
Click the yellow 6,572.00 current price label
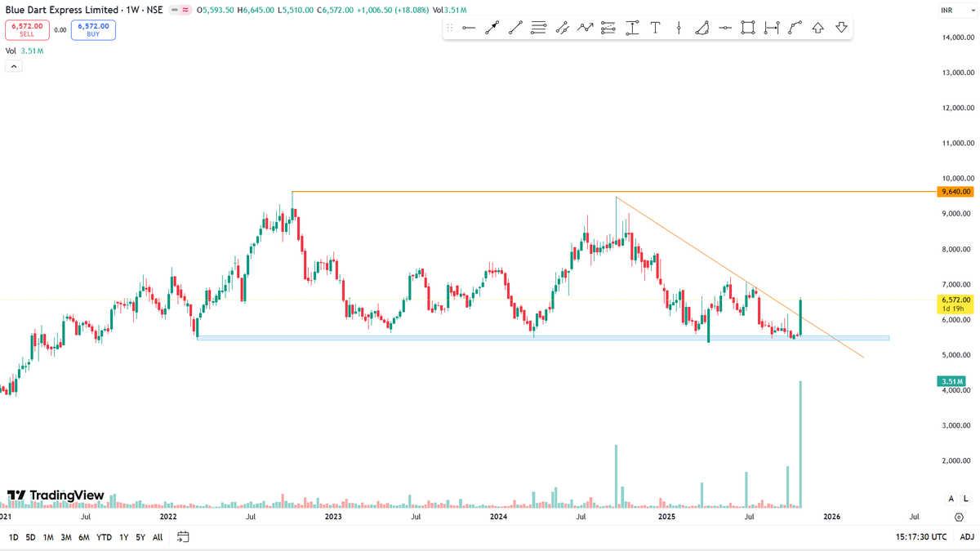[955, 304]
